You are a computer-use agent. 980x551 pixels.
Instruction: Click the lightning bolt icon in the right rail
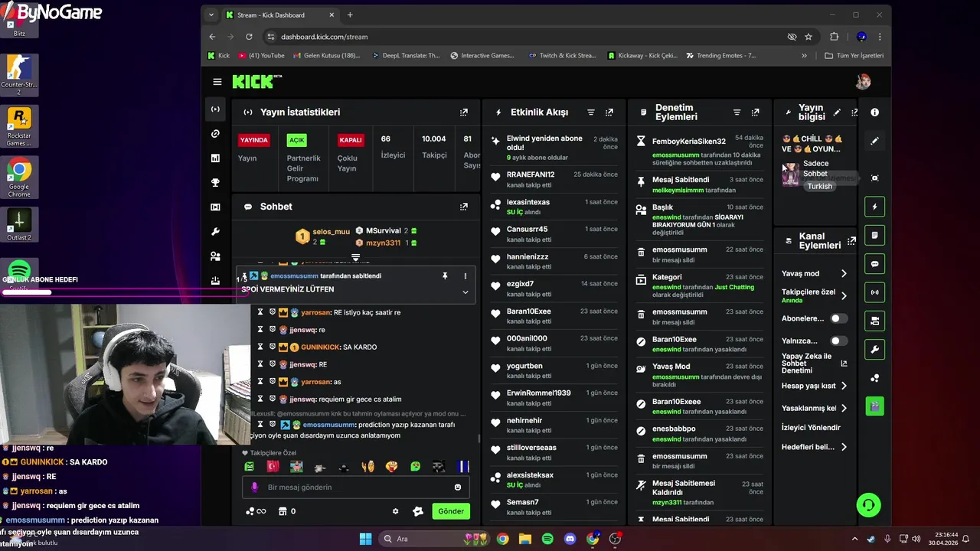point(874,207)
